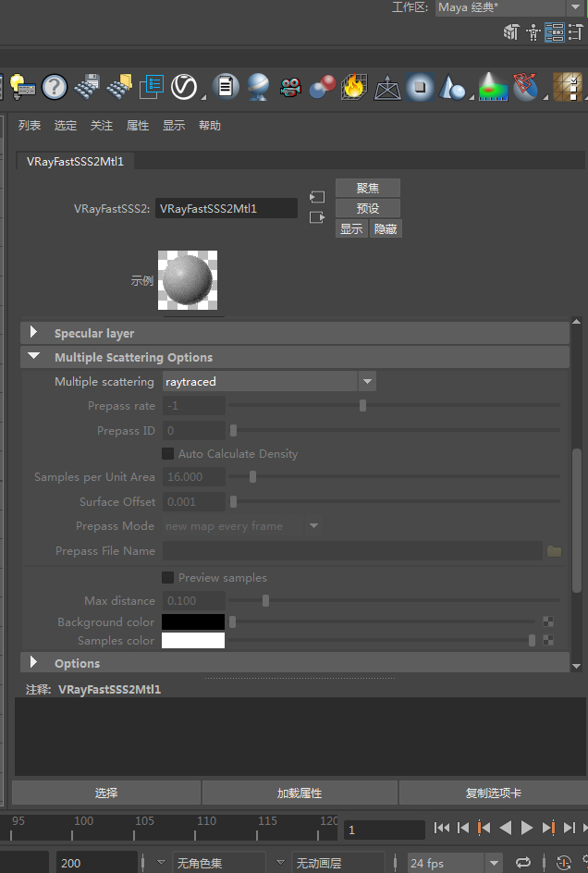Open the 关注 menu
The height and width of the screenshot is (873, 588).
102,125
